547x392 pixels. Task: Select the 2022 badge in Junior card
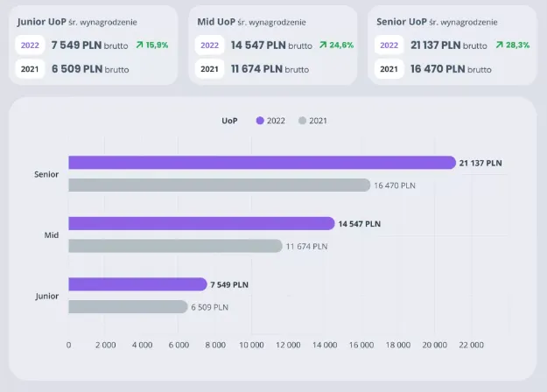coord(30,45)
